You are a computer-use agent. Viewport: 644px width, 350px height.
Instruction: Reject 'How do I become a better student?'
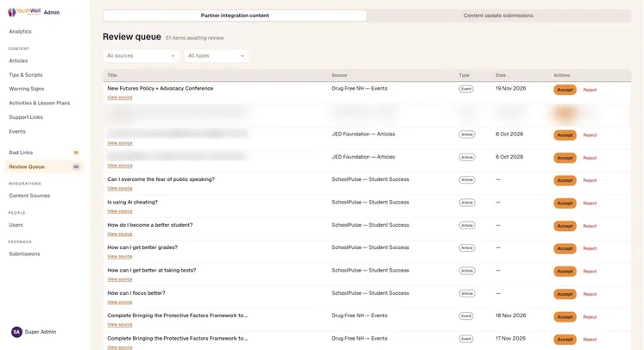click(590, 226)
